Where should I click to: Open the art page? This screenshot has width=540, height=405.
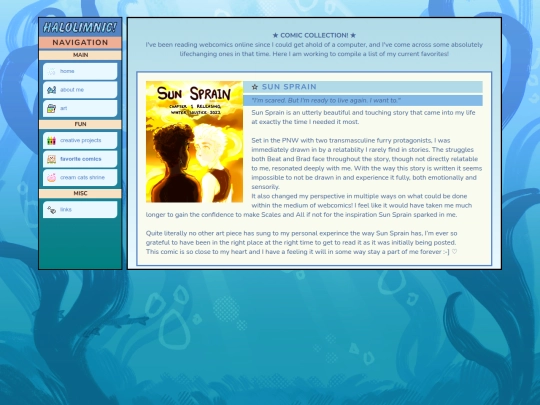pos(80,108)
